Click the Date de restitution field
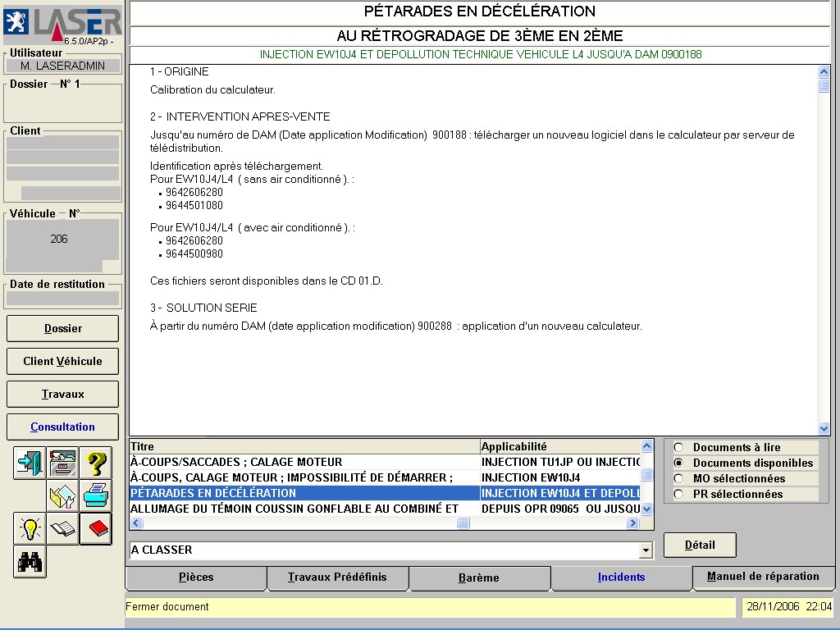The height and width of the screenshot is (630, 840). coord(62,299)
